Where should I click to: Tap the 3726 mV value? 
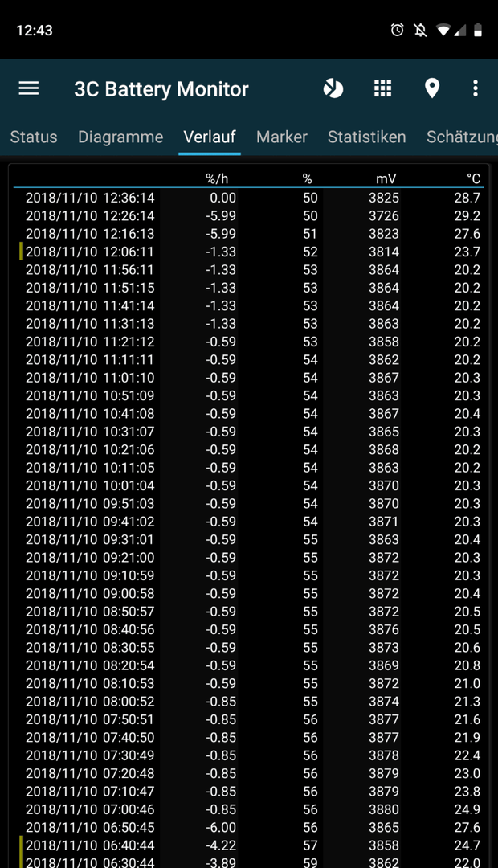click(384, 216)
